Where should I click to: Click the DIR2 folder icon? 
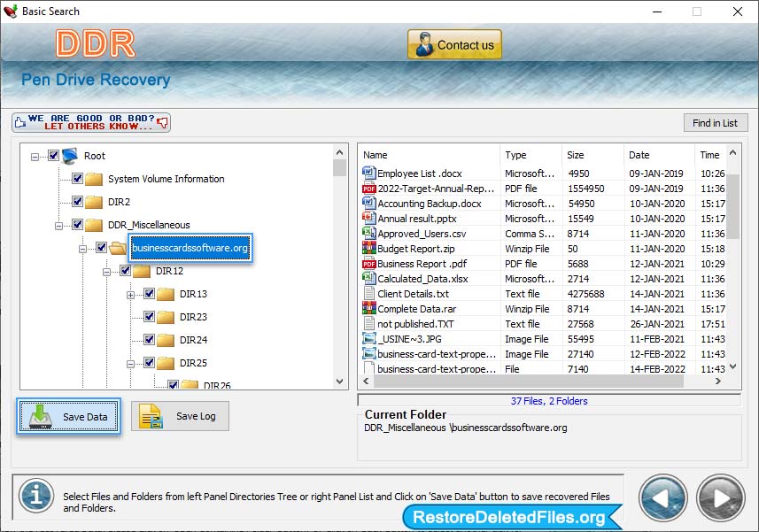tap(94, 202)
